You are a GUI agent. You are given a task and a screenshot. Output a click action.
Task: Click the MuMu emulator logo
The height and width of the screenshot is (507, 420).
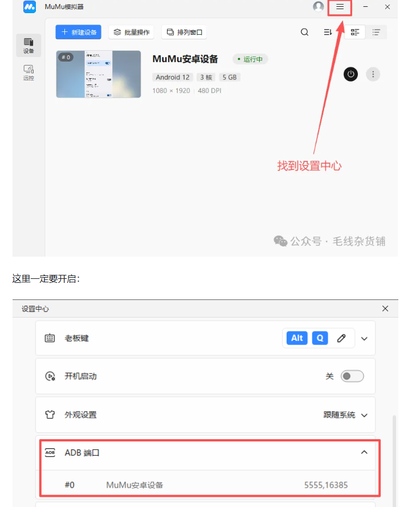[30, 7]
